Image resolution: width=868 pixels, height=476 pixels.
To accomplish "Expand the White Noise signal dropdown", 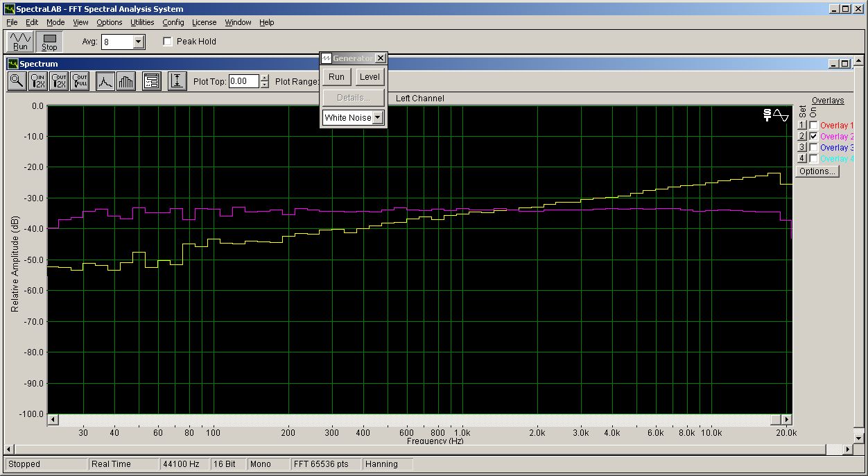I will point(378,118).
